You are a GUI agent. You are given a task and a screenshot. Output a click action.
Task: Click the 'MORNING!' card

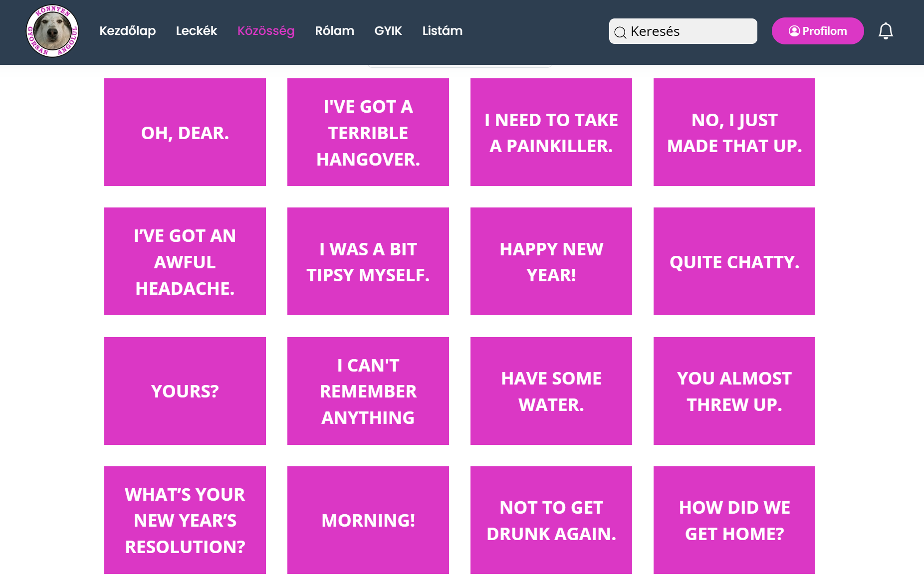point(368,520)
